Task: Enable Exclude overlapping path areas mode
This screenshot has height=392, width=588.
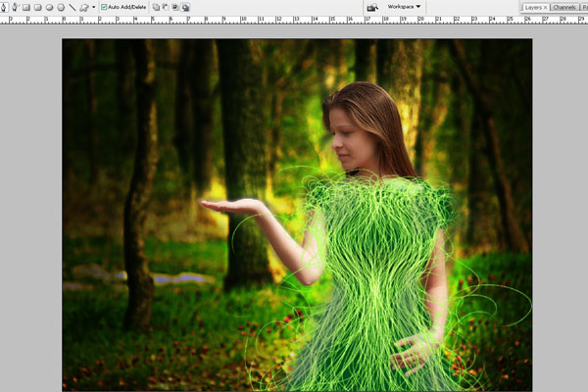Action: pos(185,7)
